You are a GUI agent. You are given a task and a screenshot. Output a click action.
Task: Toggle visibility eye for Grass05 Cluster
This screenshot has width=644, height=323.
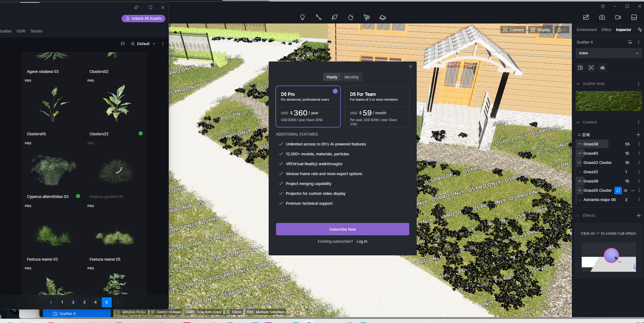coord(625,191)
